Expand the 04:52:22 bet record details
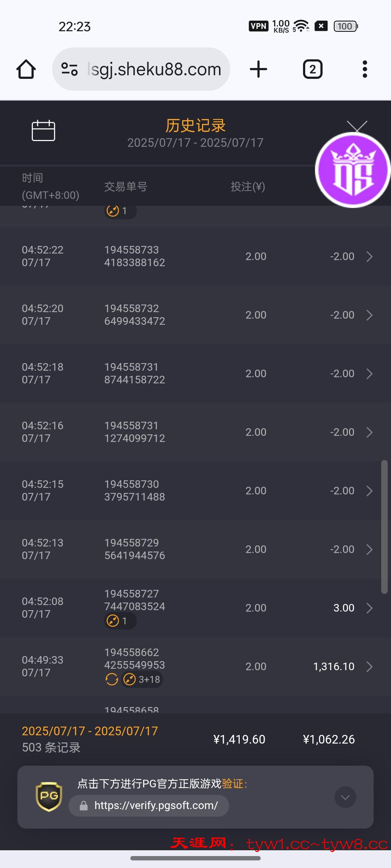 (x=369, y=256)
